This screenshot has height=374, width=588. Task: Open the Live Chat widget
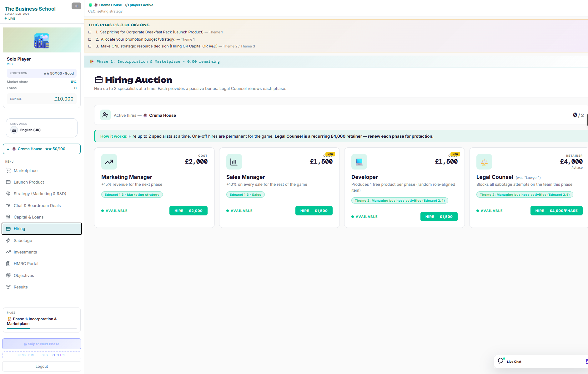click(x=541, y=362)
